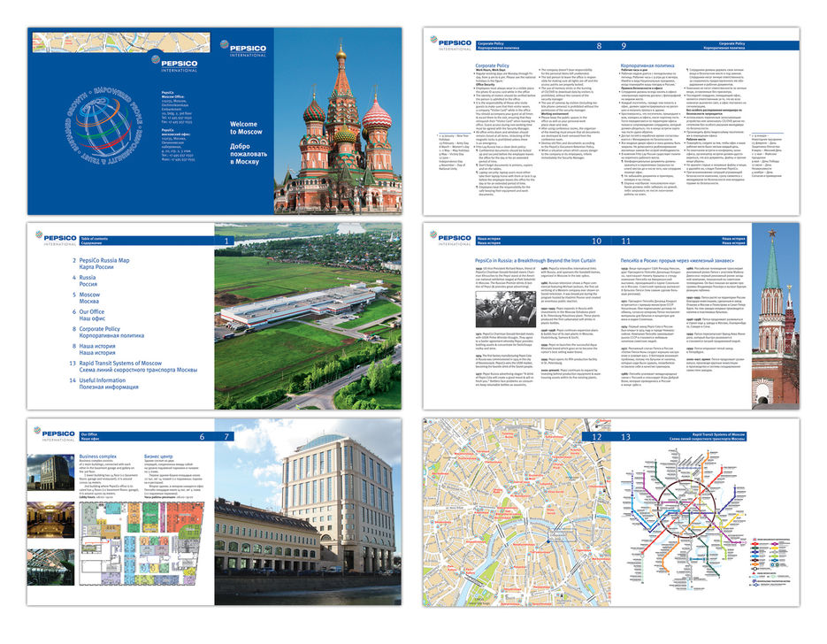Click the colored office floor plan
827x644 pixels.
click(142, 543)
